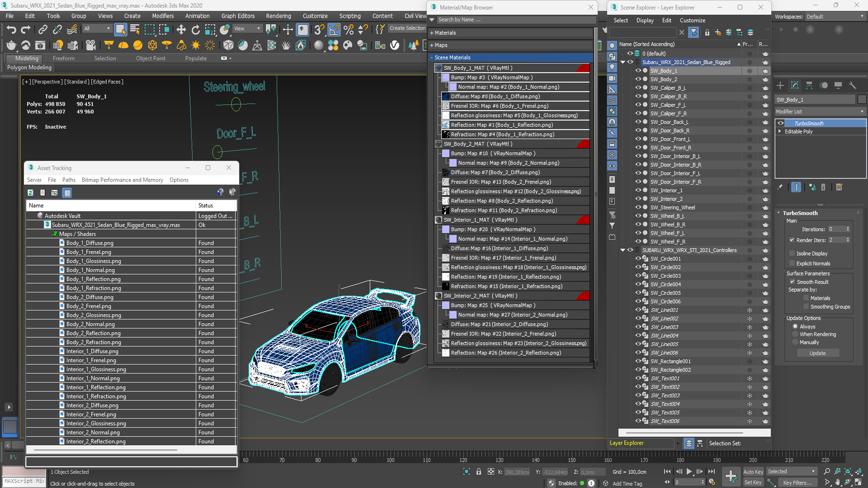Toggle the Percent Snap tool
The height and width of the screenshot is (488, 868).
tap(349, 30)
